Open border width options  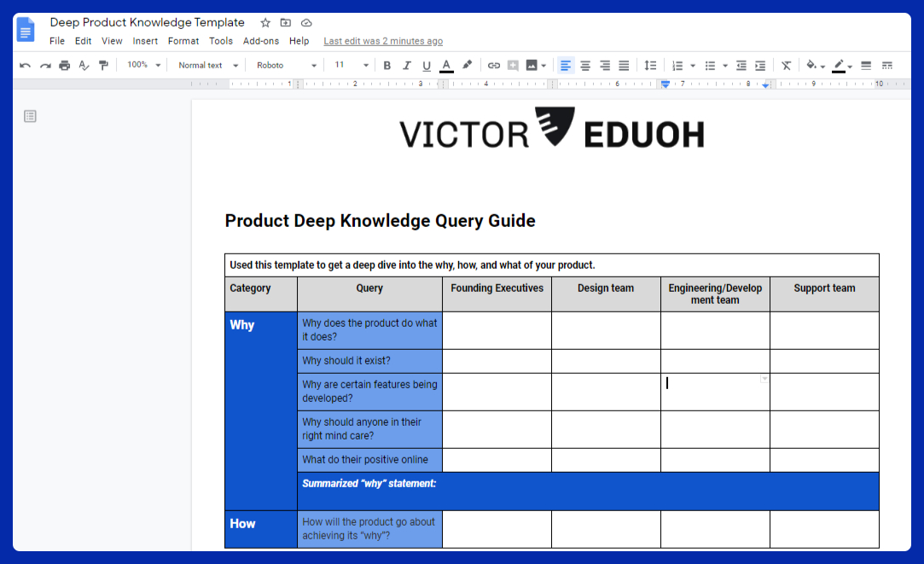(x=866, y=66)
